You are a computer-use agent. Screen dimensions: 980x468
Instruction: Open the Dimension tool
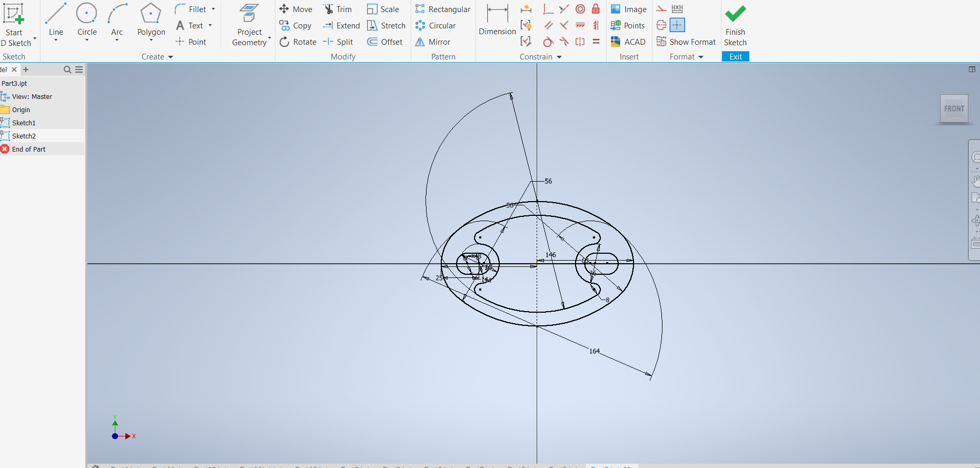point(497,21)
